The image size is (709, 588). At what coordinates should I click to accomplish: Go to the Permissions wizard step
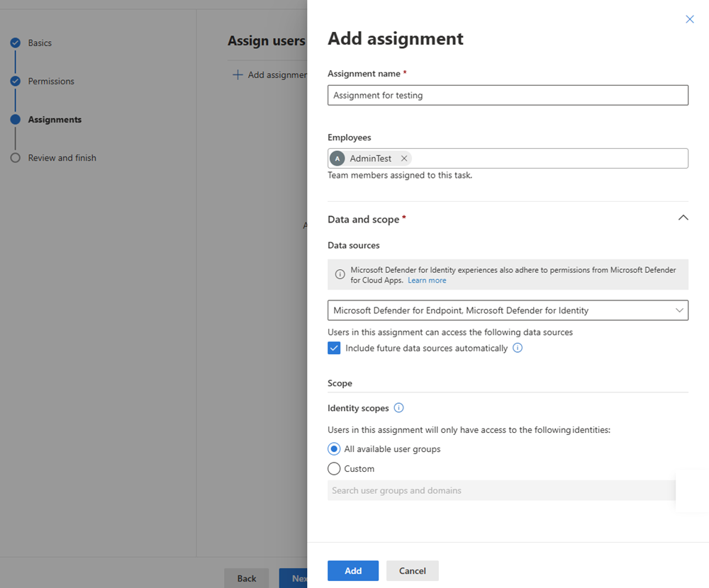pos(51,81)
